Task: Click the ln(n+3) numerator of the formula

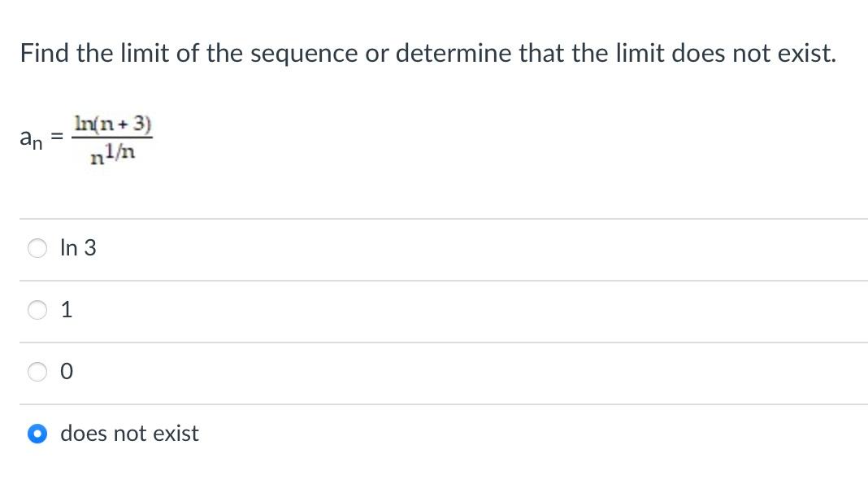Action: tap(112, 124)
